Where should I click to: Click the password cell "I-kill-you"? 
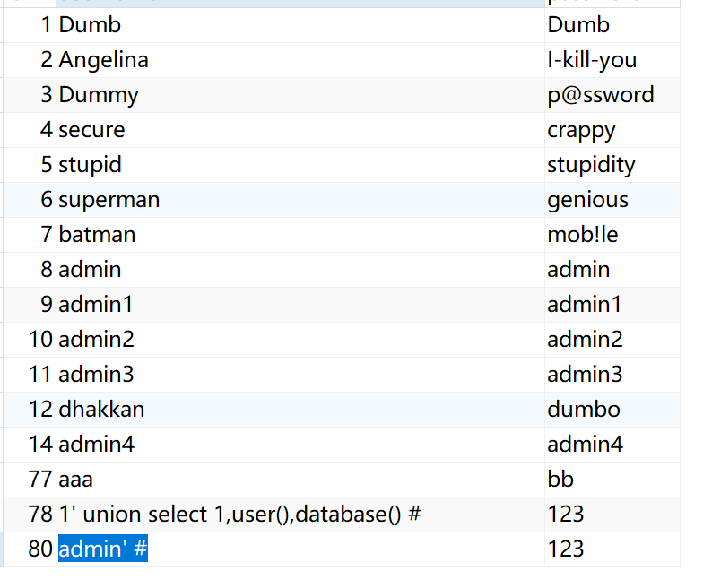pos(612,60)
